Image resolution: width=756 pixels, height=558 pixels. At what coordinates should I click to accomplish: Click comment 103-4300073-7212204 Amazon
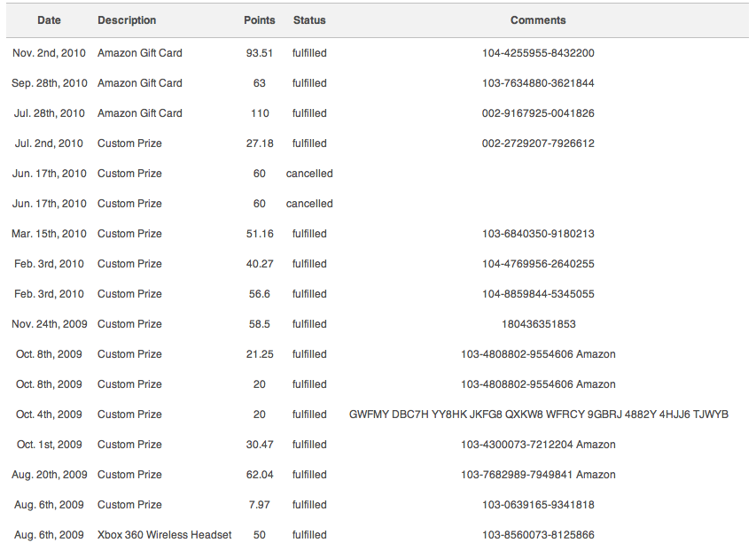click(538, 445)
